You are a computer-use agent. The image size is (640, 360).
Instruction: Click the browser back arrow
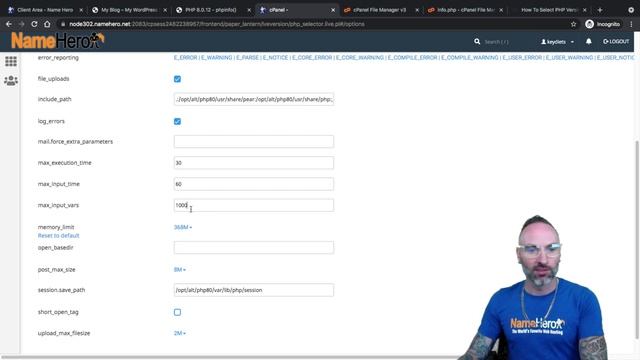click(x=9, y=24)
